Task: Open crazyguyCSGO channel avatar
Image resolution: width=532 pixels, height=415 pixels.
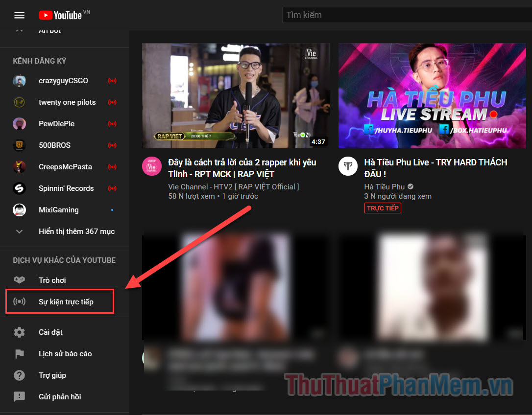Action: [19, 81]
